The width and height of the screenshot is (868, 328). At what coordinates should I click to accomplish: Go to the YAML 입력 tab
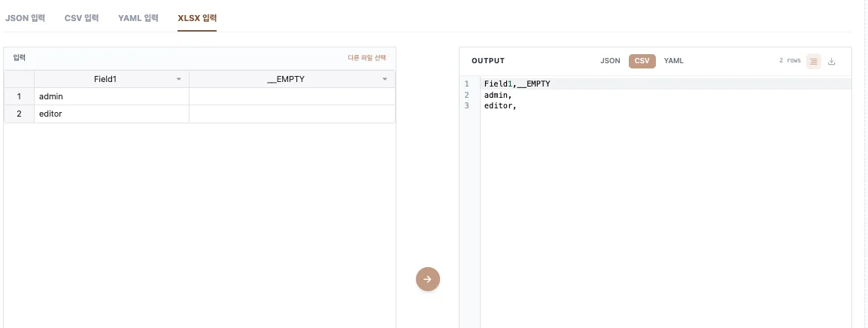[x=138, y=17]
